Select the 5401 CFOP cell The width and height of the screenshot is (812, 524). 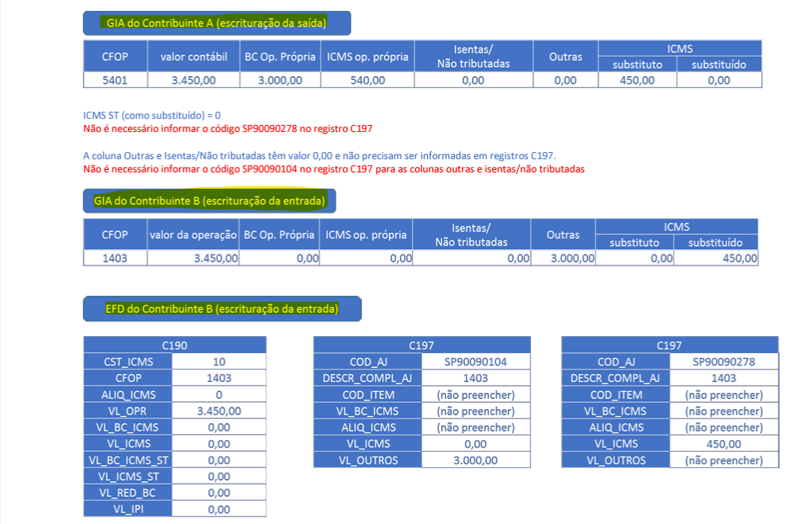tap(115, 80)
